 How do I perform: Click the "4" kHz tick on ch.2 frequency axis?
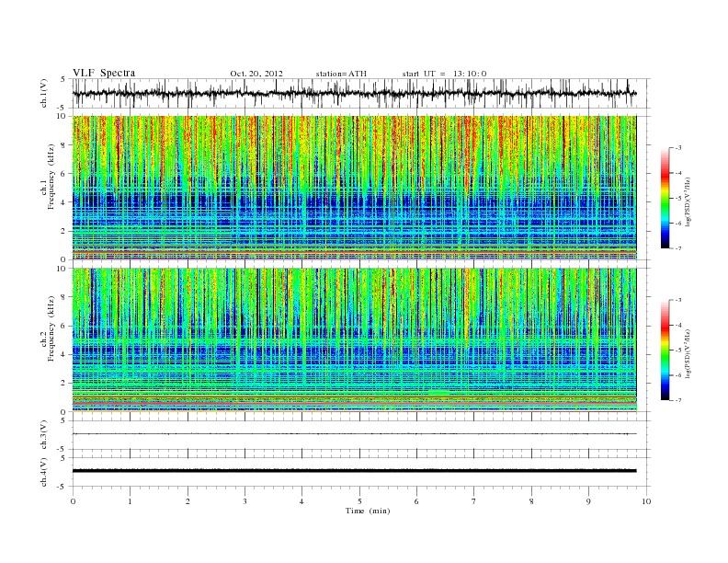[64, 354]
